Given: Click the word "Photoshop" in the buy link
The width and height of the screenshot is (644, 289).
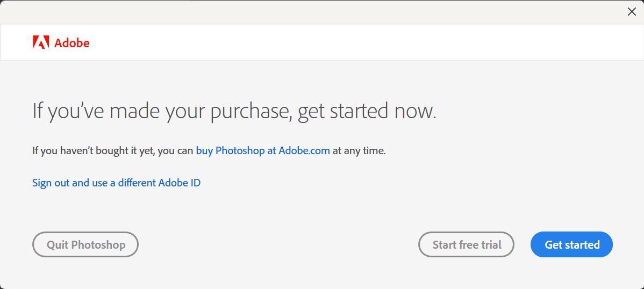Looking at the screenshot, I should coord(240,151).
